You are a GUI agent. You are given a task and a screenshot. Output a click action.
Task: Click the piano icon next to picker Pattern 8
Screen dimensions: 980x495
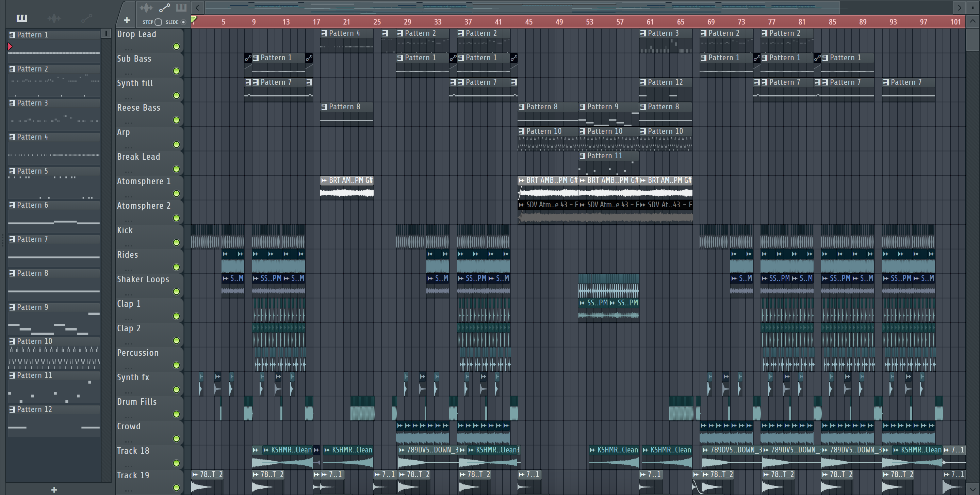12,273
